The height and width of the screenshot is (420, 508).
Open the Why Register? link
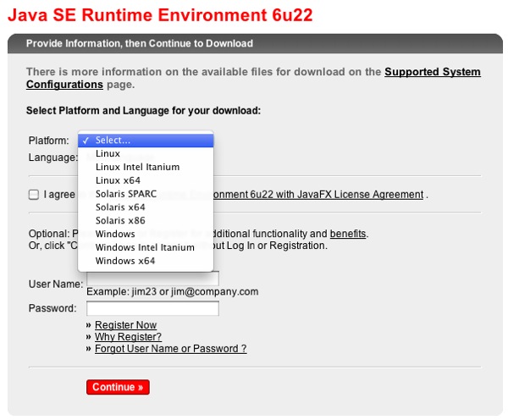click(x=128, y=337)
